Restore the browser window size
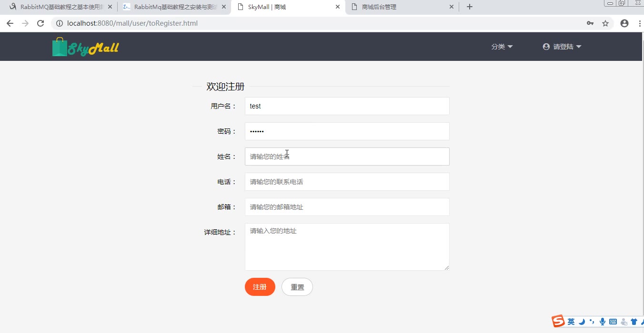Viewport: 644px width, 333px height. coord(622,3)
